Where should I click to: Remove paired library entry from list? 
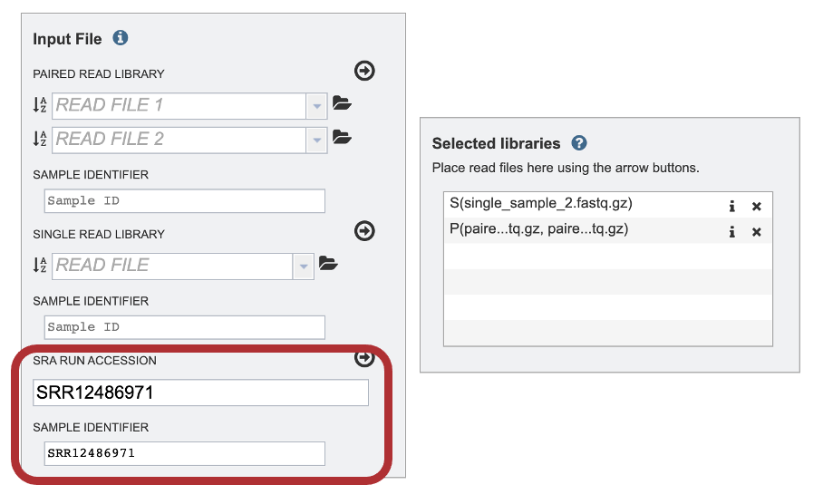[756, 231]
